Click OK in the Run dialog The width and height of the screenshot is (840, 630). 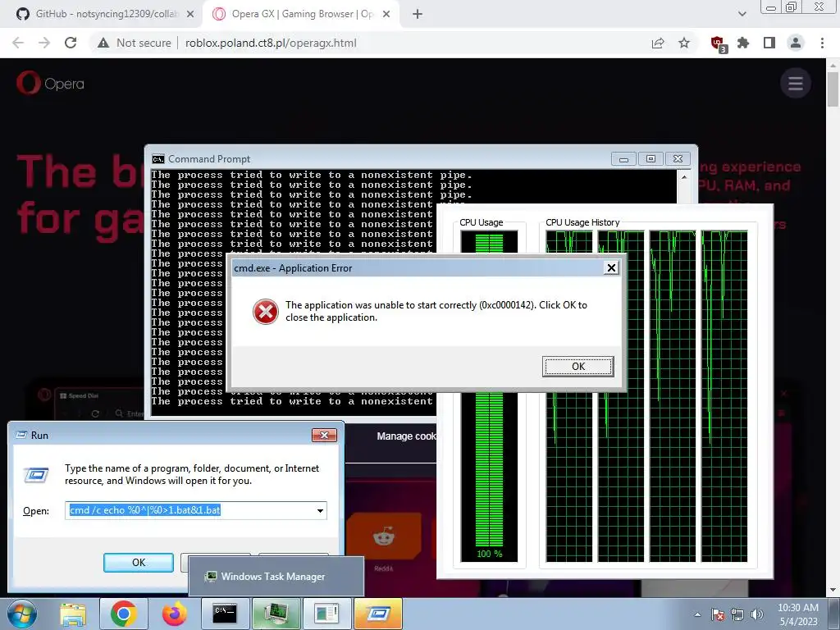138,563
